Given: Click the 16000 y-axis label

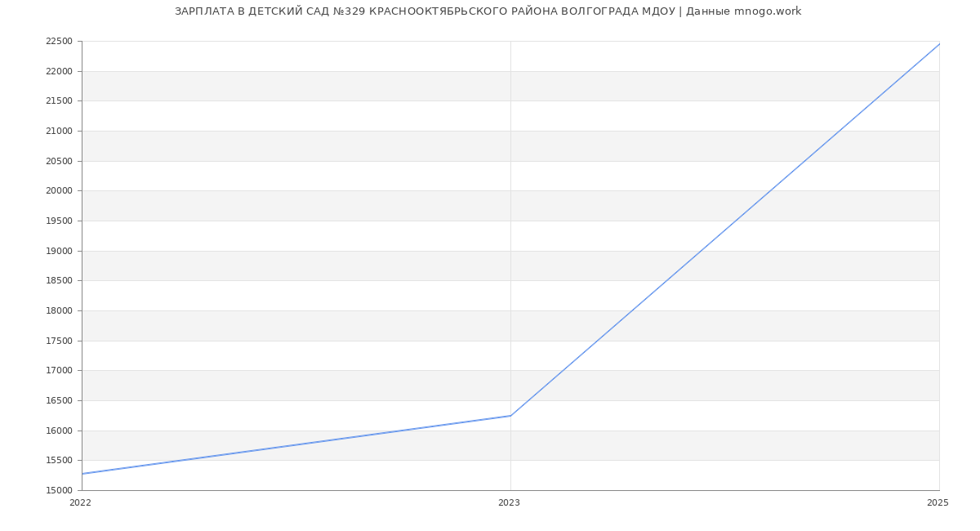Looking at the screenshot, I should tap(59, 431).
